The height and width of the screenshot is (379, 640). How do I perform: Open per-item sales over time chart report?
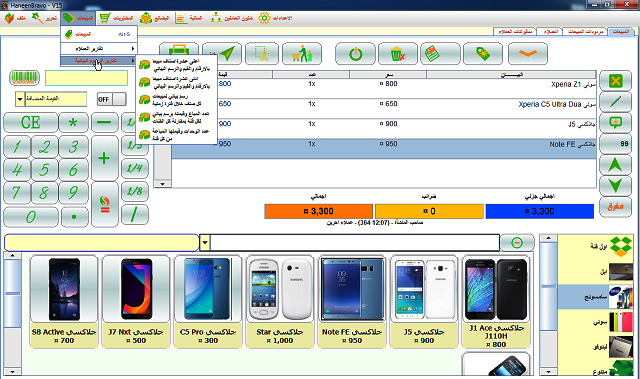click(x=176, y=100)
